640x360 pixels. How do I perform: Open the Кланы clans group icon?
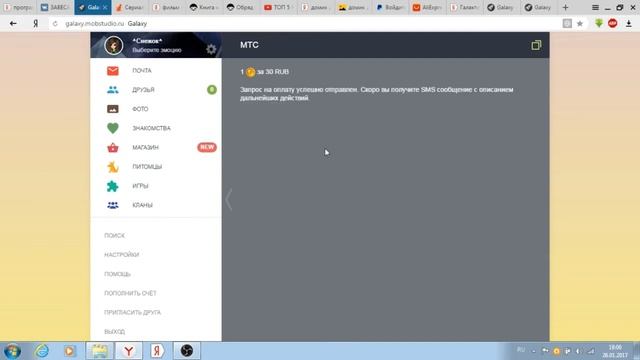113,205
